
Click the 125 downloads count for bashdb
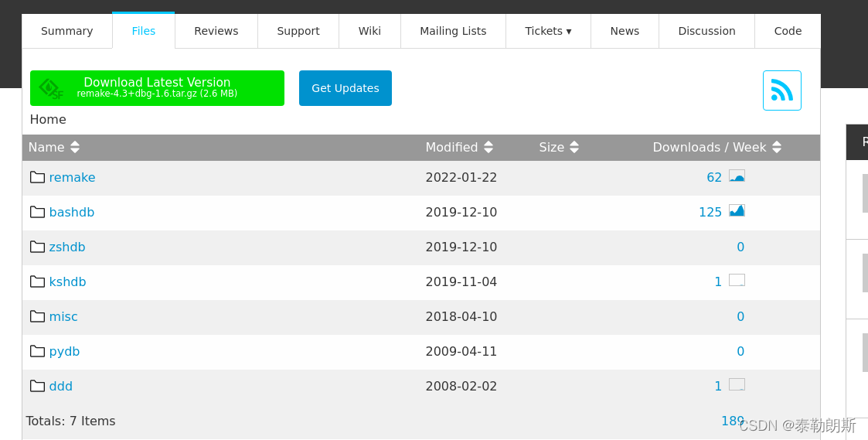click(x=710, y=212)
